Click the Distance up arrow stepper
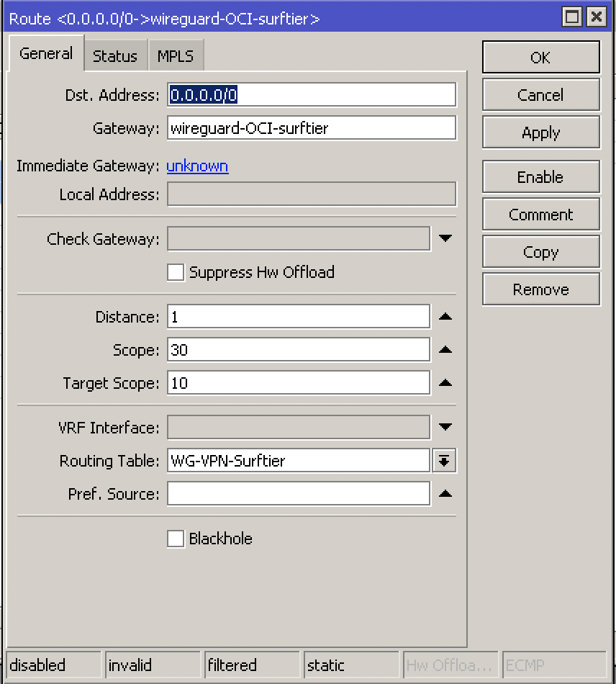 [444, 317]
